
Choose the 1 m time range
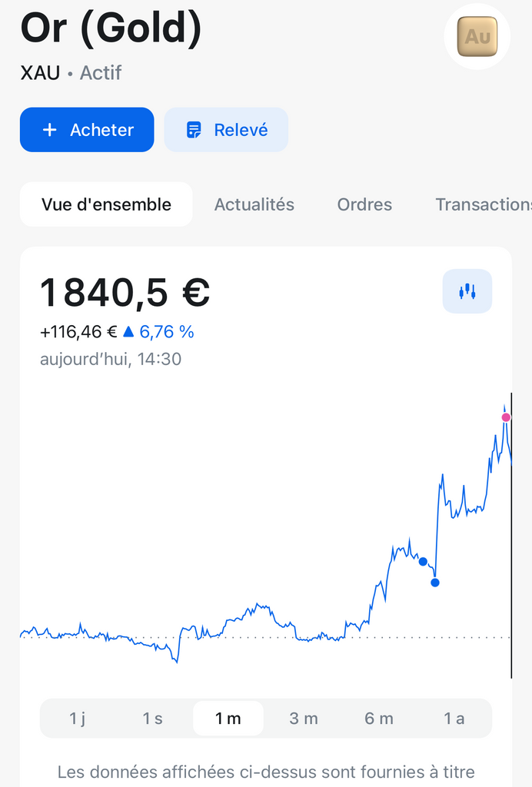(x=228, y=719)
